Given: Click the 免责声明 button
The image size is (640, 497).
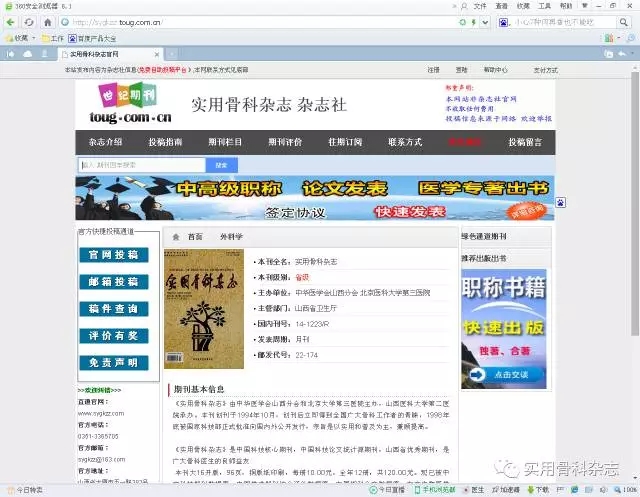Looking at the screenshot, I should pyautogui.click(x=113, y=363).
